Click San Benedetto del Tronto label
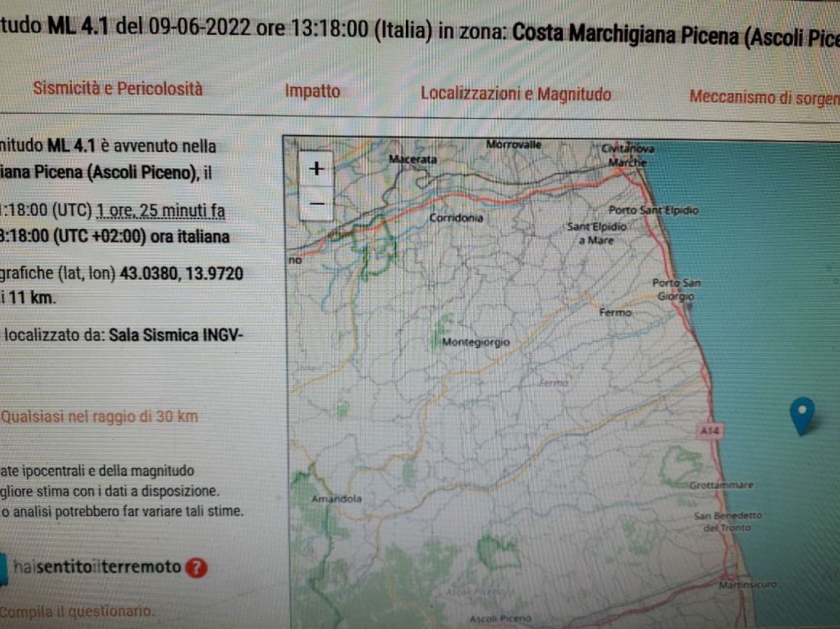This screenshot has width=840, height=629. (x=727, y=521)
